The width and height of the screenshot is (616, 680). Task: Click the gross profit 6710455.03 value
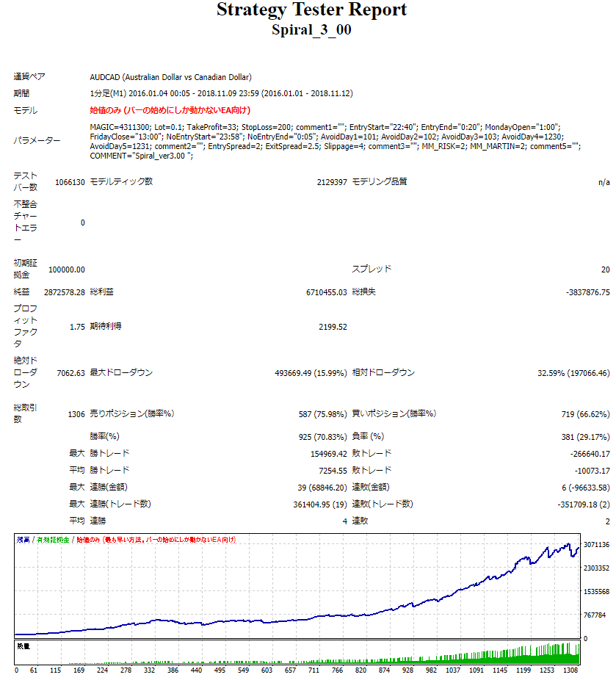[327, 292]
